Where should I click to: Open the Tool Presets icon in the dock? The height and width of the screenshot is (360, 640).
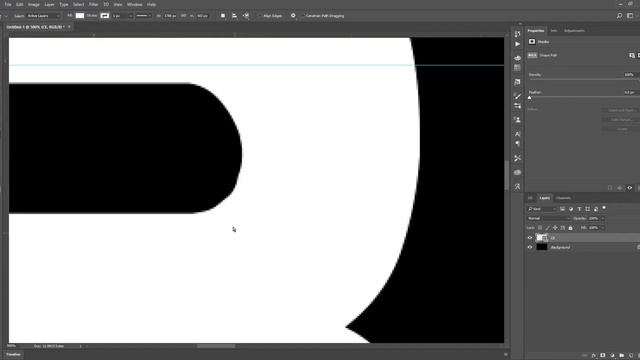point(518,158)
